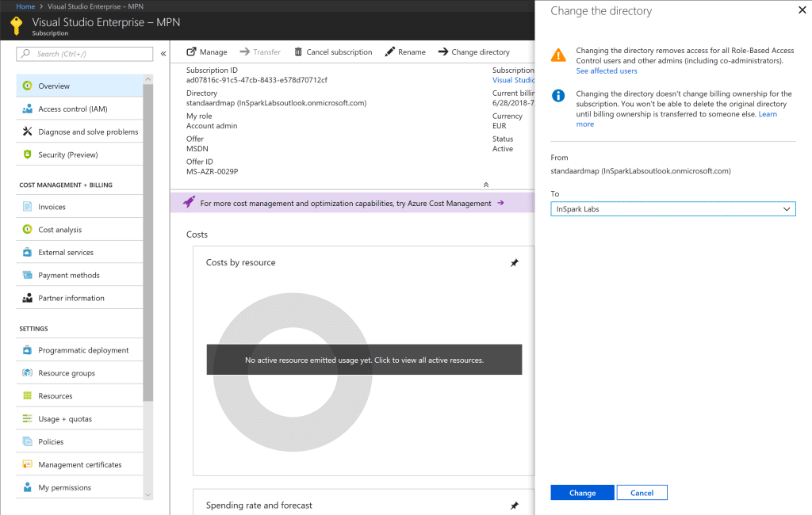Collapse the subscription essentials section
Screen dimensions: 812x515
click(x=486, y=184)
